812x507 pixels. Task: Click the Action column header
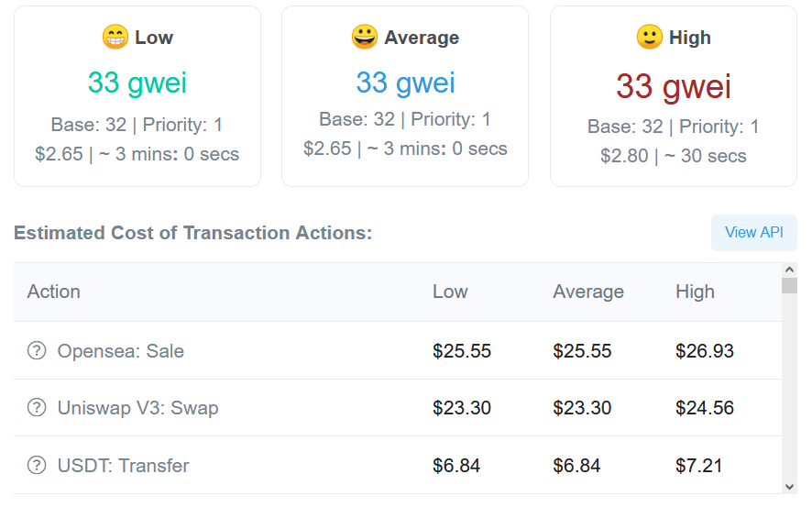pyautogui.click(x=54, y=292)
